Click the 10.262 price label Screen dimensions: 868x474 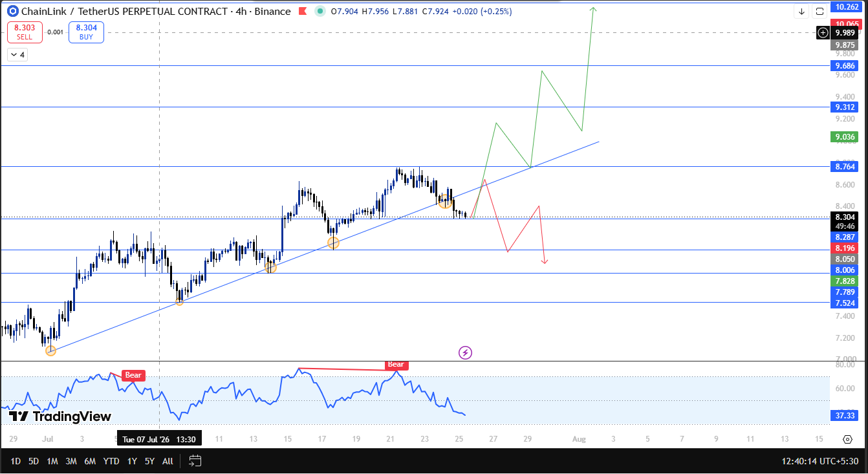tap(847, 6)
